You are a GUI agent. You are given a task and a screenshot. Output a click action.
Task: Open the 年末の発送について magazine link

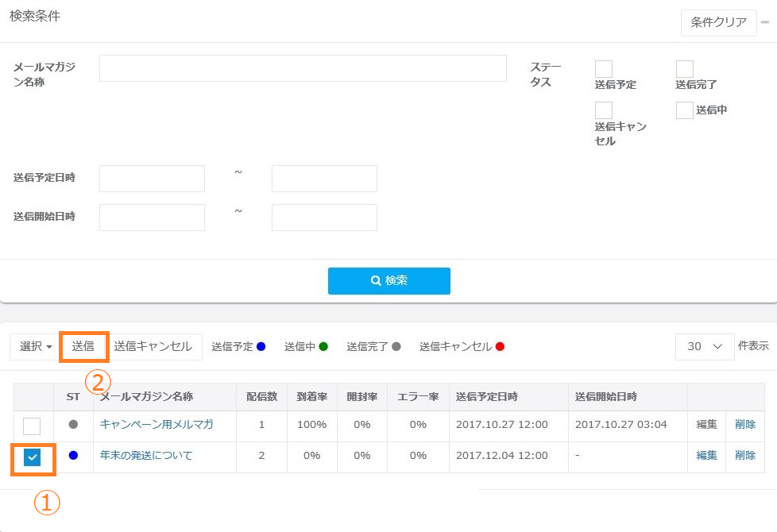[x=146, y=456]
